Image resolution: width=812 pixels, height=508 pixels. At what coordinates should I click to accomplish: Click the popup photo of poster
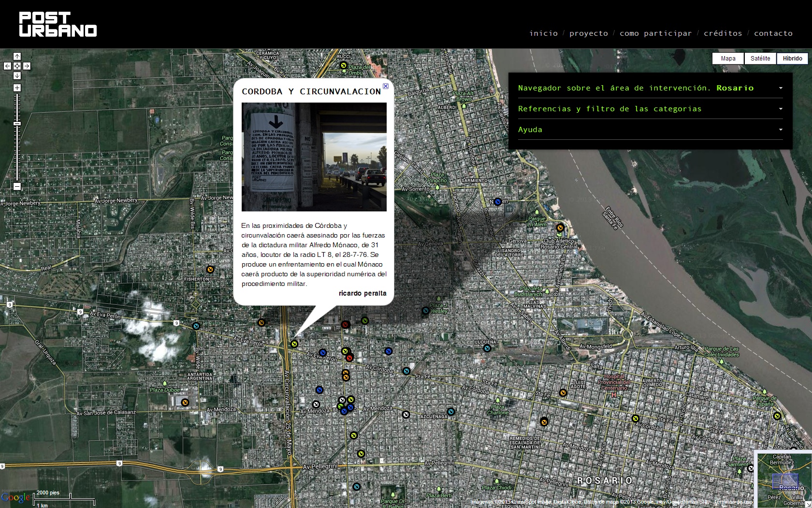314,157
